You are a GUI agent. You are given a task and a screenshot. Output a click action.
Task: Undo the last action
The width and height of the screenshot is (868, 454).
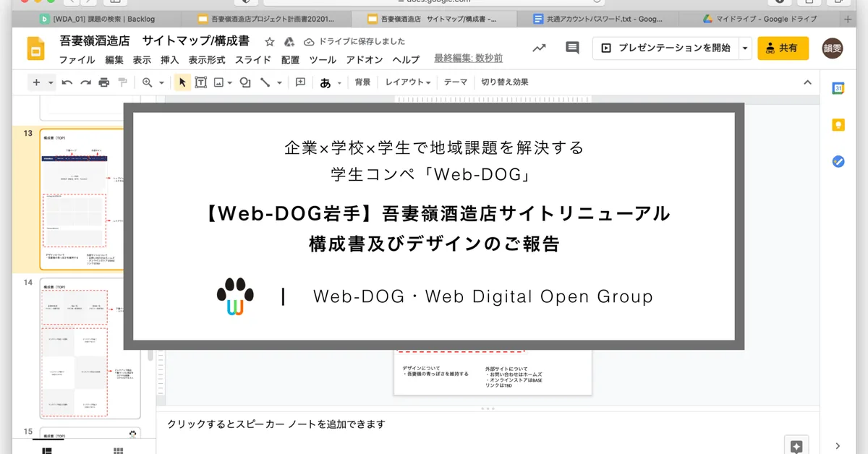click(x=67, y=82)
